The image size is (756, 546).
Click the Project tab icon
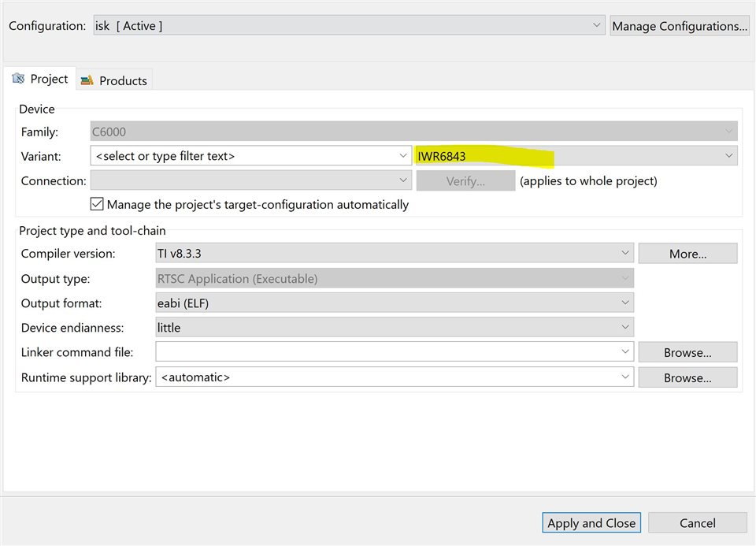18,78
